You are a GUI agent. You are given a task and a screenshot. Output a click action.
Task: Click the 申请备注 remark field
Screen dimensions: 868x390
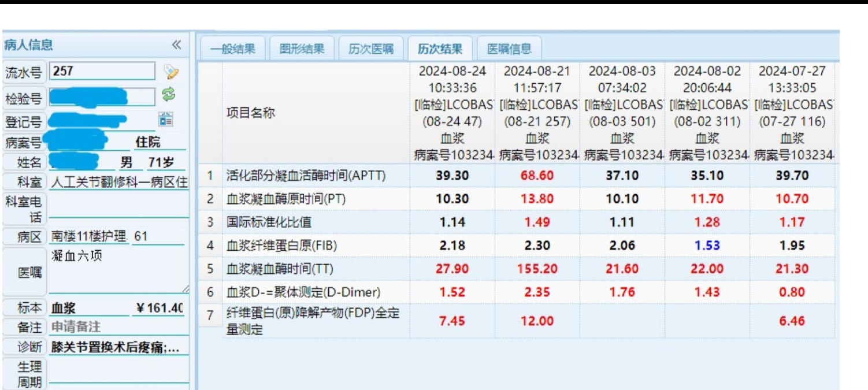coord(118,327)
